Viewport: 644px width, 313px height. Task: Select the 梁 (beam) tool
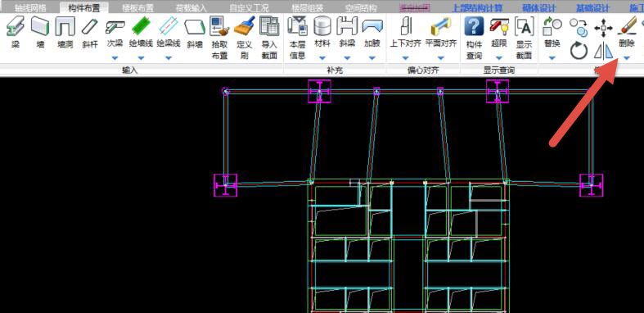[16, 32]
